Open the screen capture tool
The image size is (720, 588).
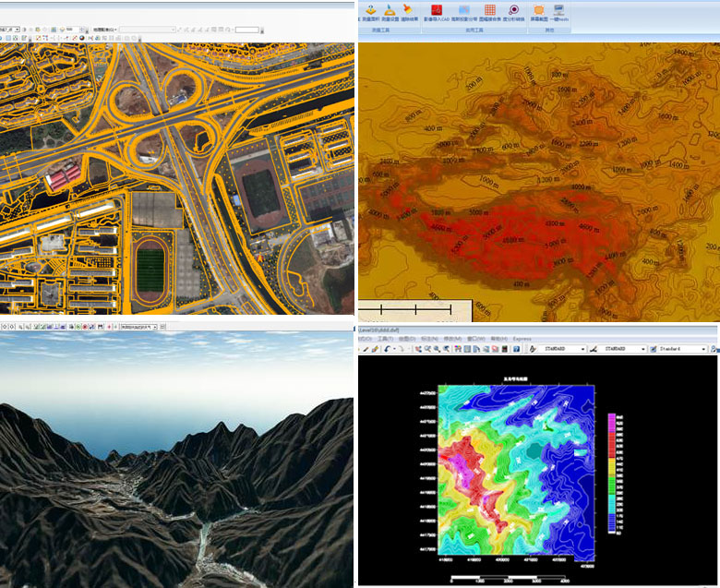(x=538, y=10)
